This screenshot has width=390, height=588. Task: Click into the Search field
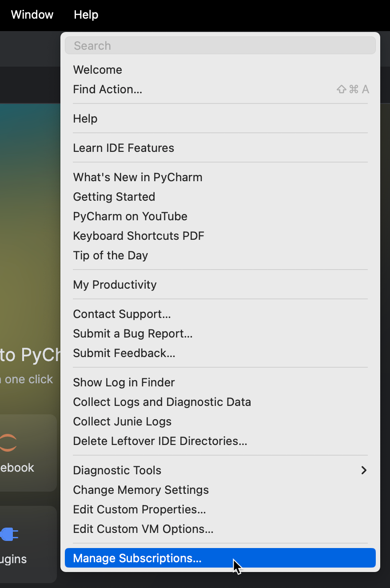coord(220,45)
